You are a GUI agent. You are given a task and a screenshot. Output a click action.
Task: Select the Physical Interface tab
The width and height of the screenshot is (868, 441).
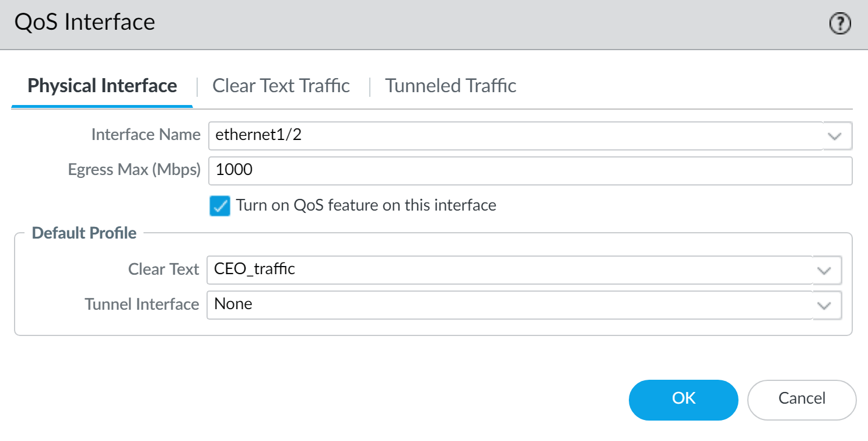(102, 86)
